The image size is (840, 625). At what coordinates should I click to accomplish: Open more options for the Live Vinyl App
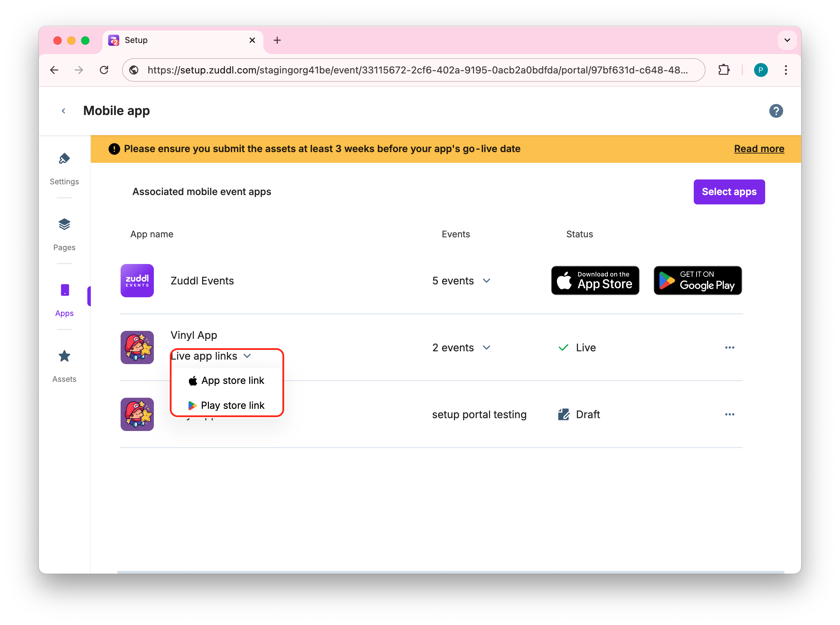729,348
